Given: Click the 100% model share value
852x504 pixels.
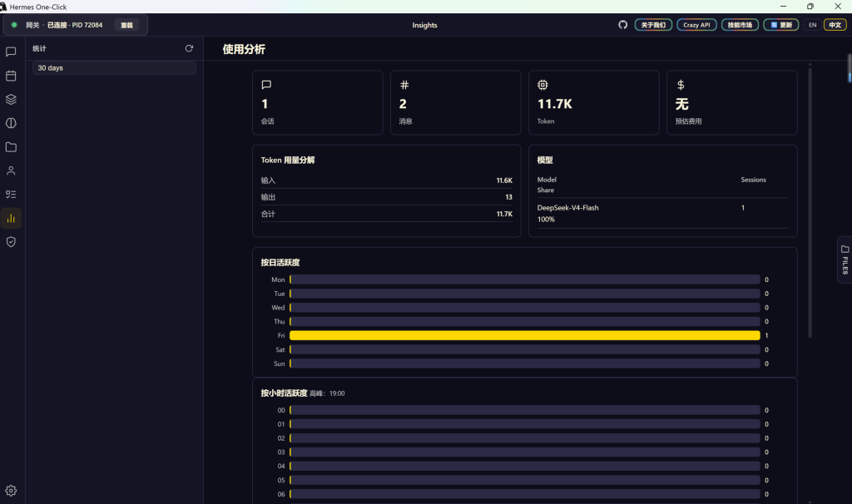Looking at the screenshot, I should click(x=546, y=220).
